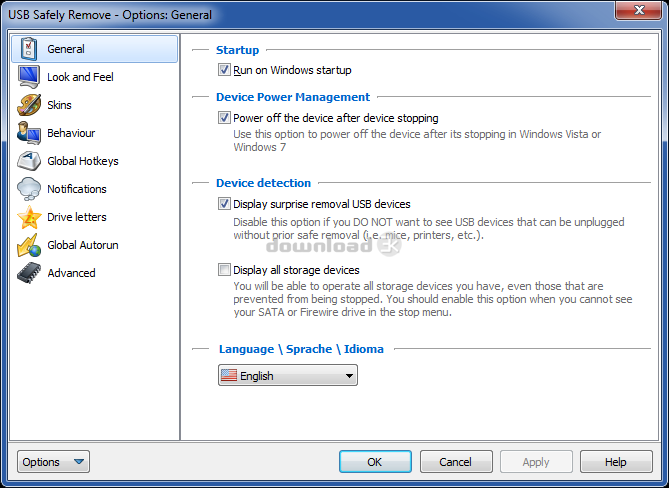The width and height of the screenshot is (669, 488).
Task: Click the Global Autorun lightning icon
Action: pyautogui.click(x=29, y=245)
